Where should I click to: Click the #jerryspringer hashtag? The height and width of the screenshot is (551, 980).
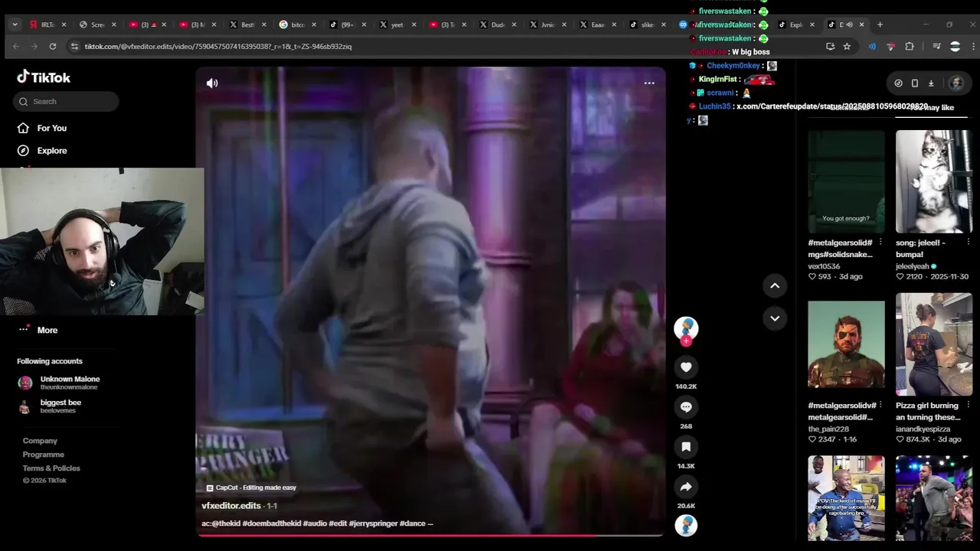[373, 523]
